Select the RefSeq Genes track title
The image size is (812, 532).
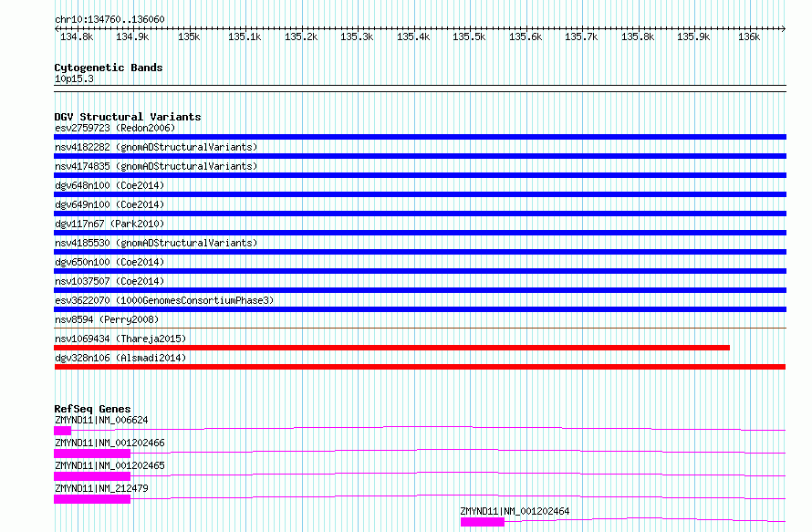coord(92,409)
